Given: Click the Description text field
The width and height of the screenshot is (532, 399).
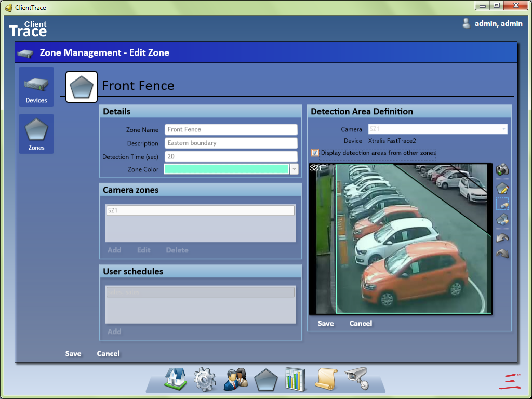Looking at the screenshot, I should pos(231,143).
